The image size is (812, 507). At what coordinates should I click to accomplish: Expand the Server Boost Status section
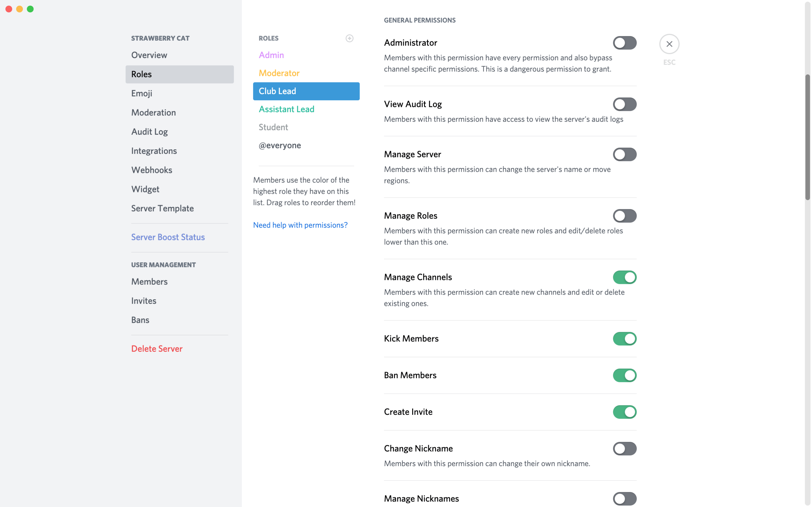click(168, 237)
